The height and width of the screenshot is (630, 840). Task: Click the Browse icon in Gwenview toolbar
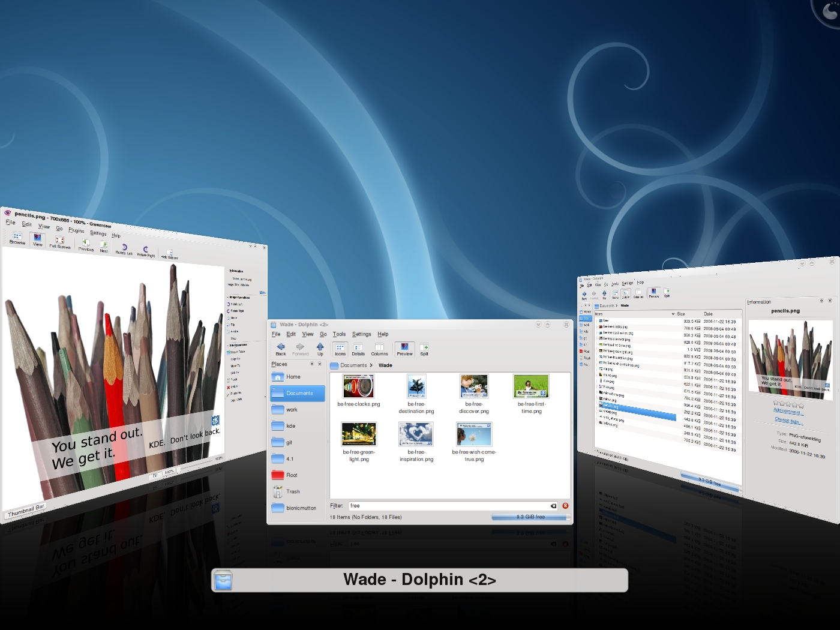point(17,238)
